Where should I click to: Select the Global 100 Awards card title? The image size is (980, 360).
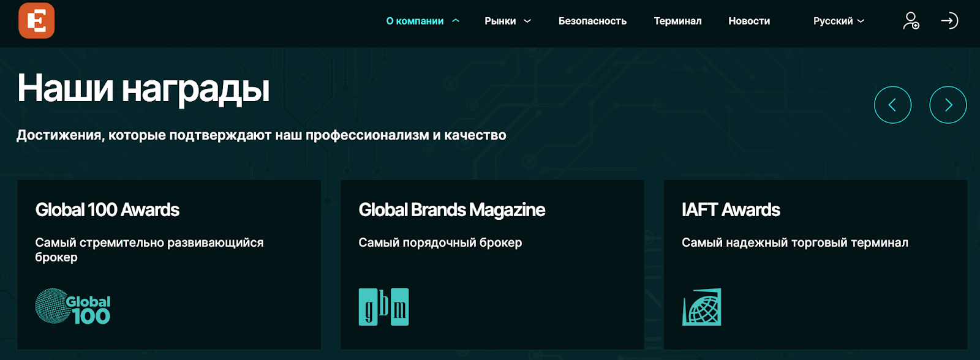[x=107, y=210]
